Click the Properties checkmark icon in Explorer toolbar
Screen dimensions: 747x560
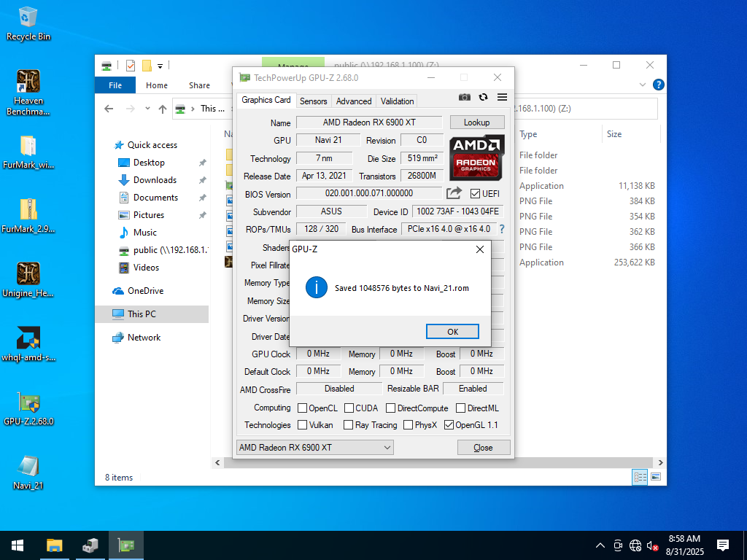click(x=130, y=66)
